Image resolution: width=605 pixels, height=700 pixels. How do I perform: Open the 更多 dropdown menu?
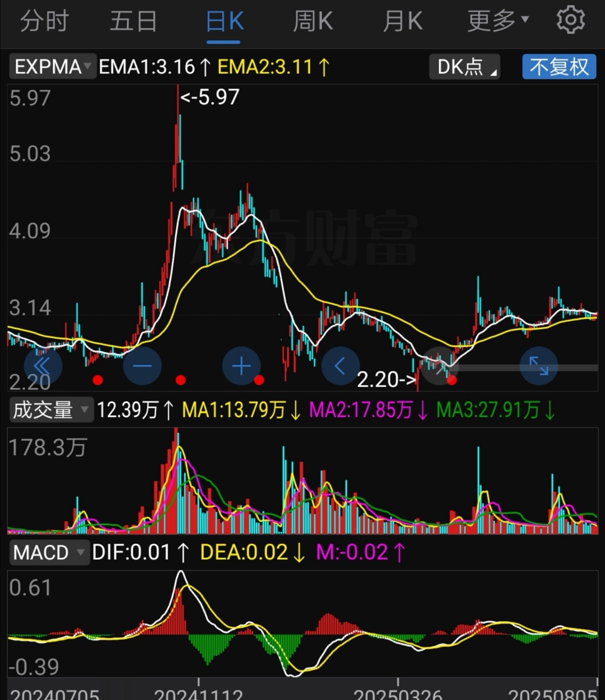[498, 22]
